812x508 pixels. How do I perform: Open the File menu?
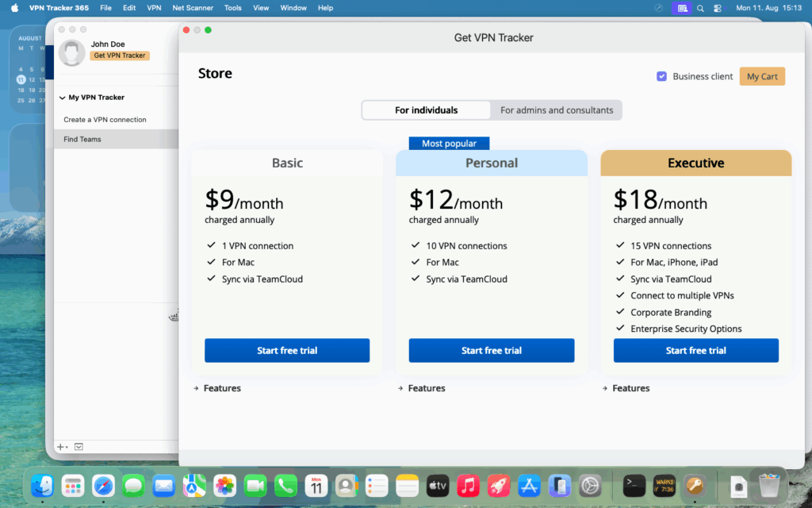coord(105,8)
